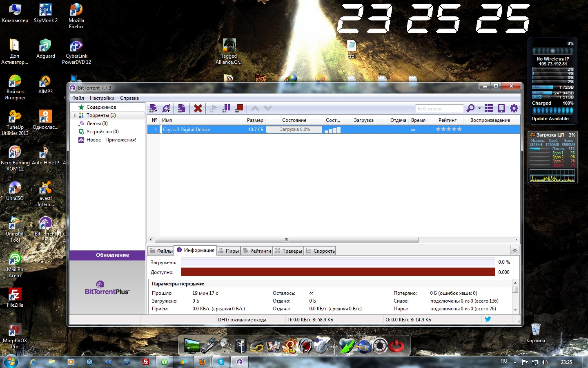588x368 pixels.
Task: Click the BitTorrentPlus banner logo
Action: [107, 288]
